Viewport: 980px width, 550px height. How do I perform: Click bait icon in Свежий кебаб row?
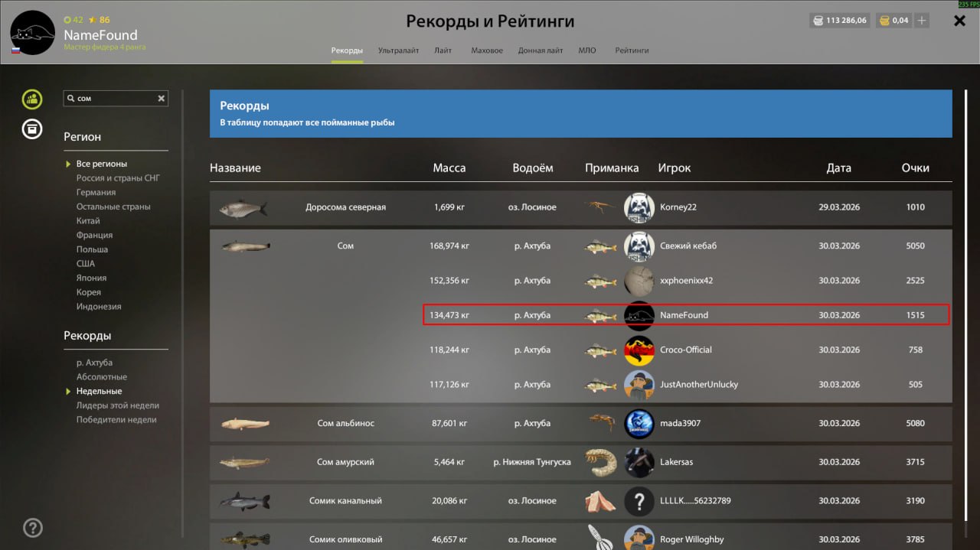(601, 246)
